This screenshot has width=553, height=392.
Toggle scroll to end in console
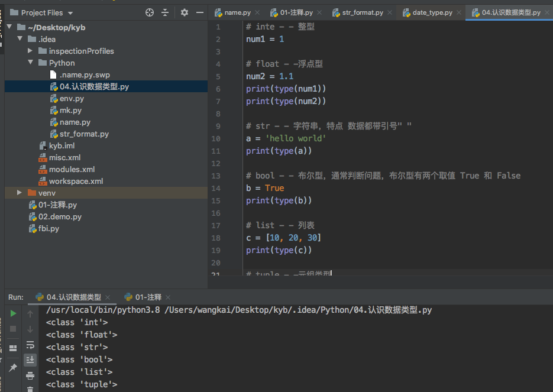click(30, 360)
